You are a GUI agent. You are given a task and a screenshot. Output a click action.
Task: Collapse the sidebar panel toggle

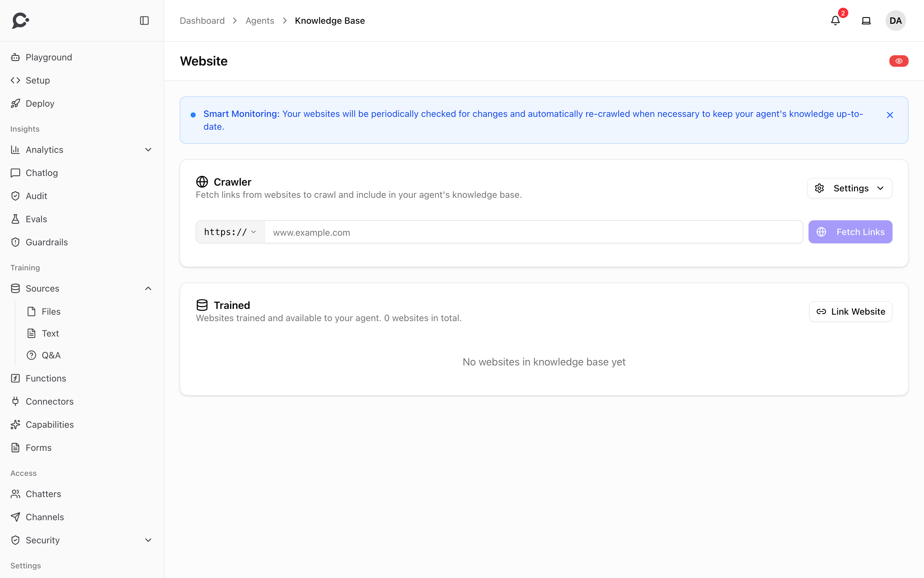click(x=144, y=21)
